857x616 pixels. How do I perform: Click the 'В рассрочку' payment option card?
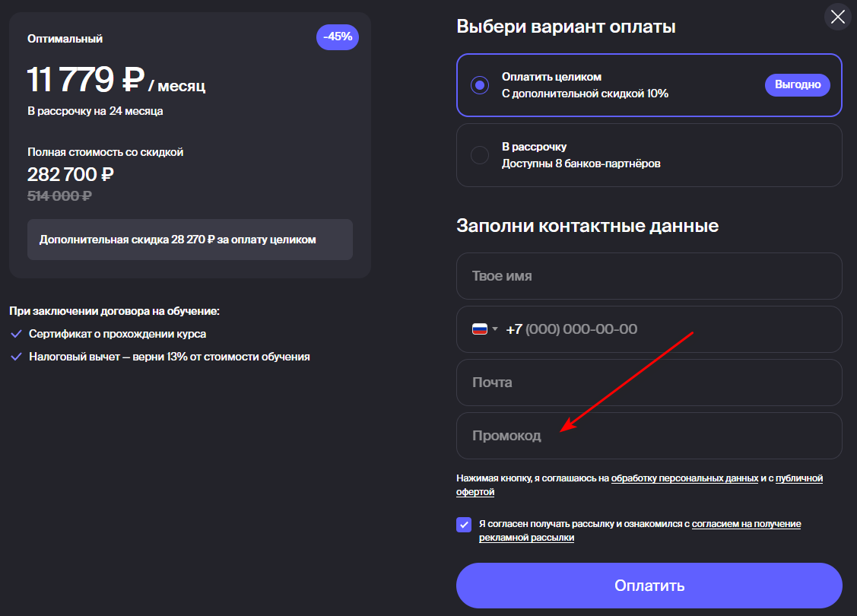click(x=649, y=155)
